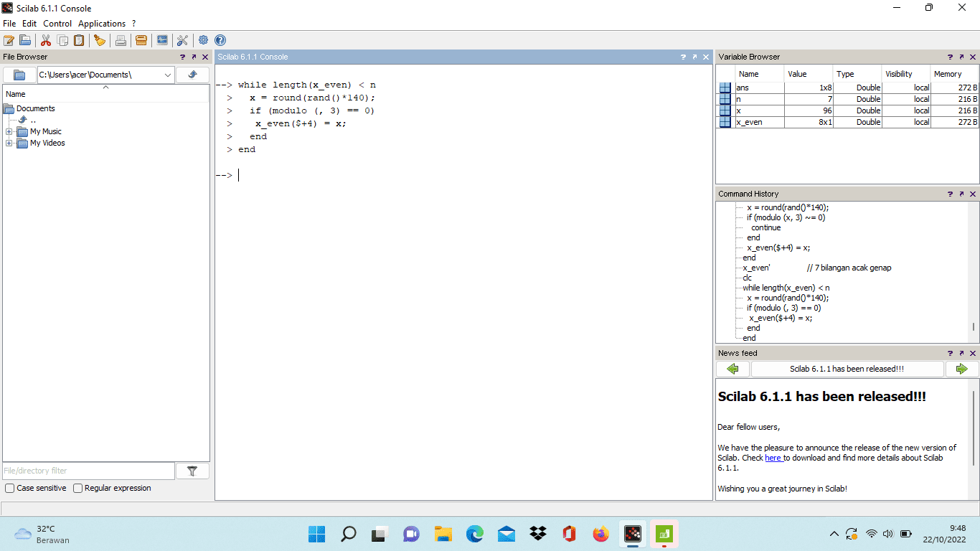This screenshot has height=551, width=980.
Task: Click the Open file toolbar icon
Action: pyautogui.click(x=25, y=40)
